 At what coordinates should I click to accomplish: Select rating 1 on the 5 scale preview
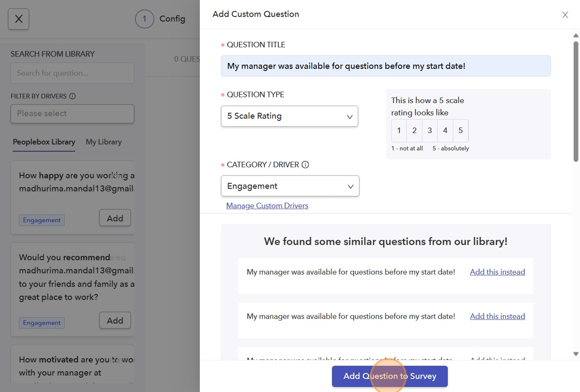(x=399, y=131)
